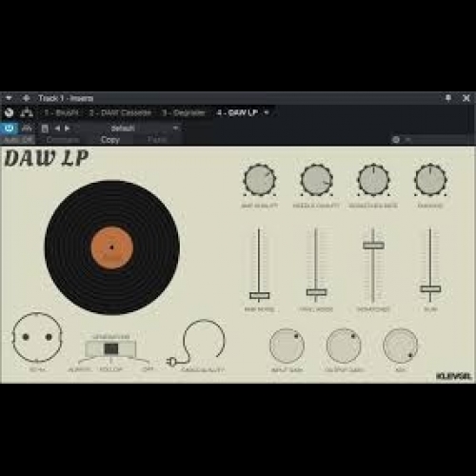Set Generation mode to Off

point(148,369)
